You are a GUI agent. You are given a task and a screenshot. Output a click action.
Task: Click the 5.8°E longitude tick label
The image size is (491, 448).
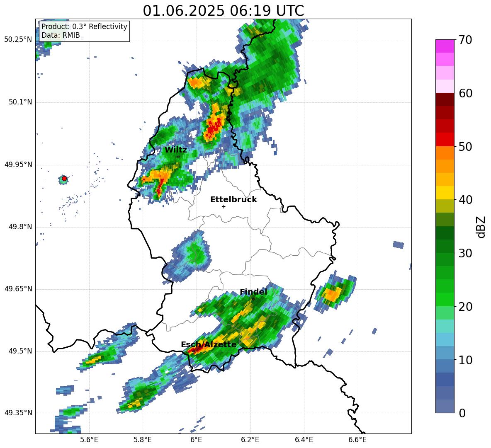(x=143, y=440)
